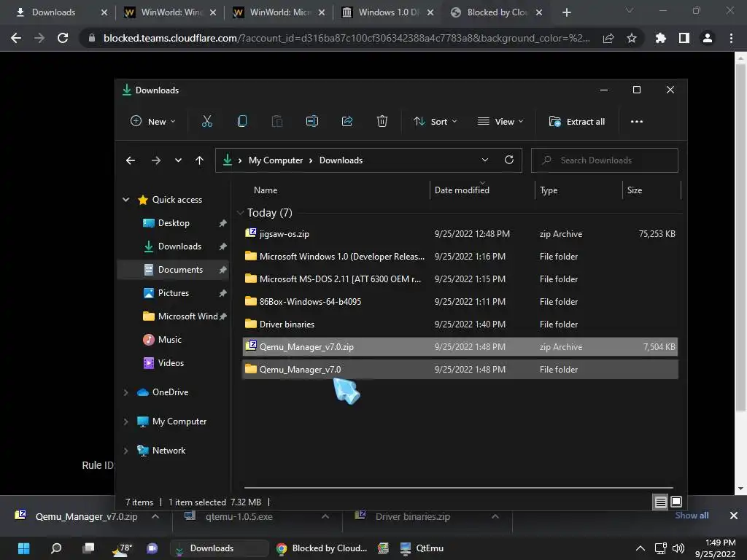The image size is (747, 560).
Task: Open options arrow for Driver binaries.zip download
Action: [x=495, y=517]
